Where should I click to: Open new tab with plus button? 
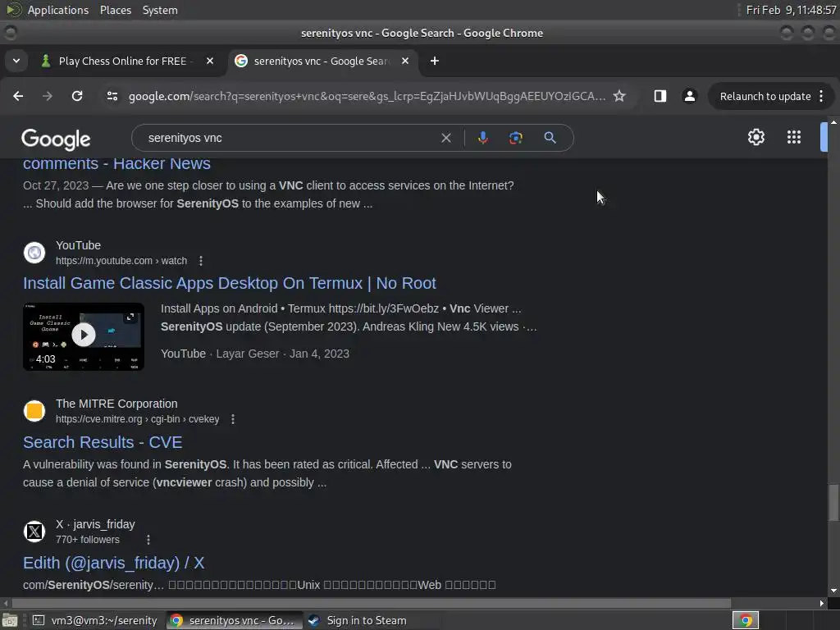tap(435, 61)
